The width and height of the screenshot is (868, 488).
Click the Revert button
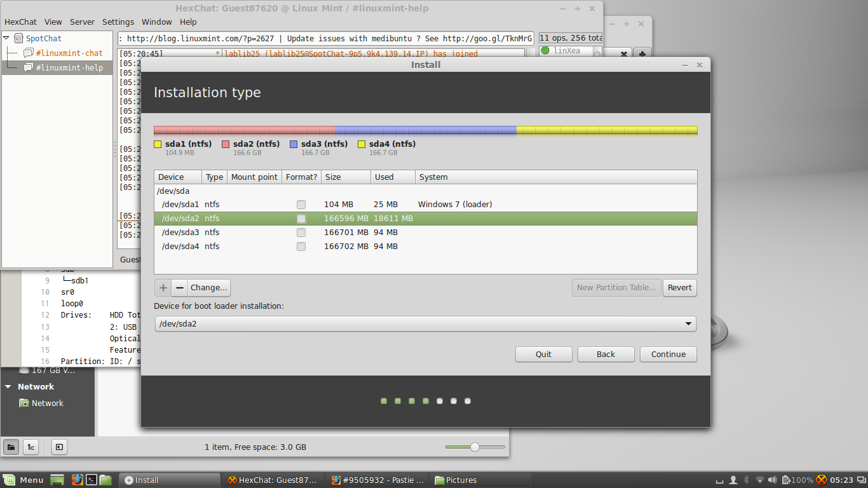[x=679, y=288]
